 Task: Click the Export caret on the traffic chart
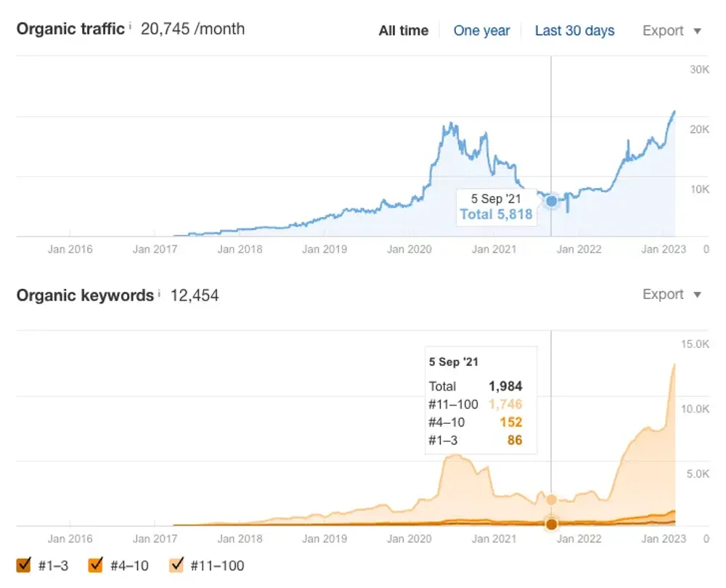[x=696, y=31]
